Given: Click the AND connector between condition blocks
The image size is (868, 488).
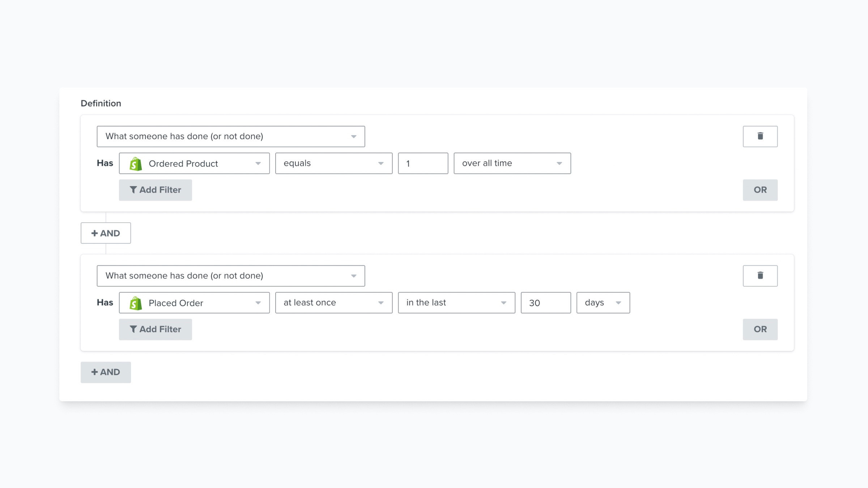Looking at the screenshot, I should [106, 233].
